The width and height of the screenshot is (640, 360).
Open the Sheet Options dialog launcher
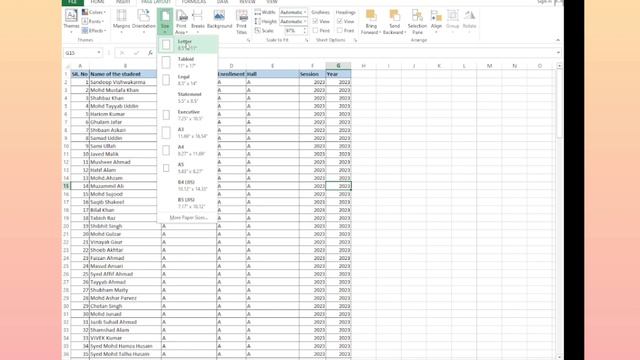[x=355, y=40]
